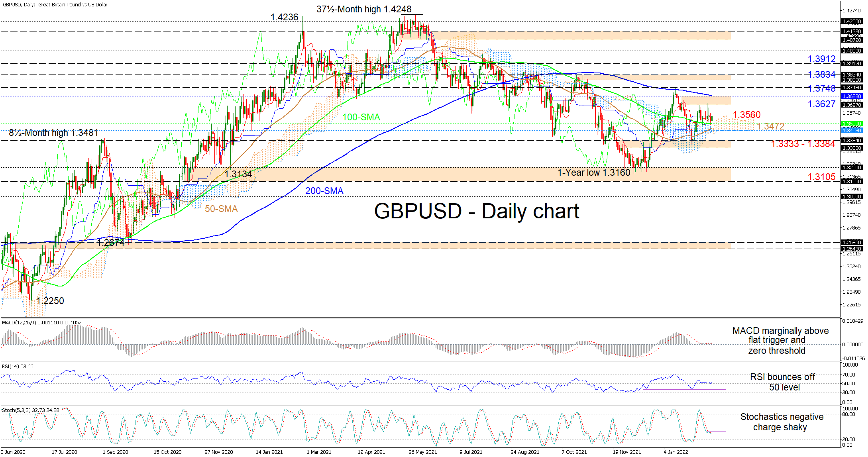Click the 1.2250 low price label
868x457 pixels.
(50, 301)
